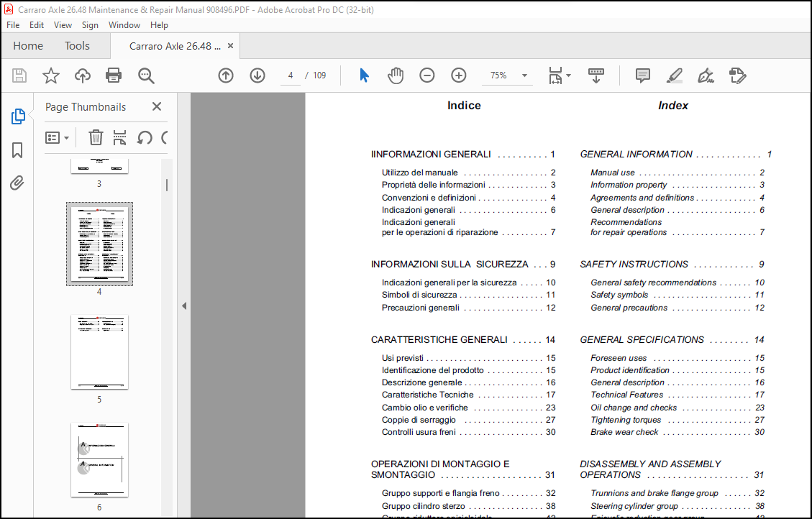This screenshot has width=812, height=519.
Task: Open the Sign document pen tool
Action: tap(706, 75)
